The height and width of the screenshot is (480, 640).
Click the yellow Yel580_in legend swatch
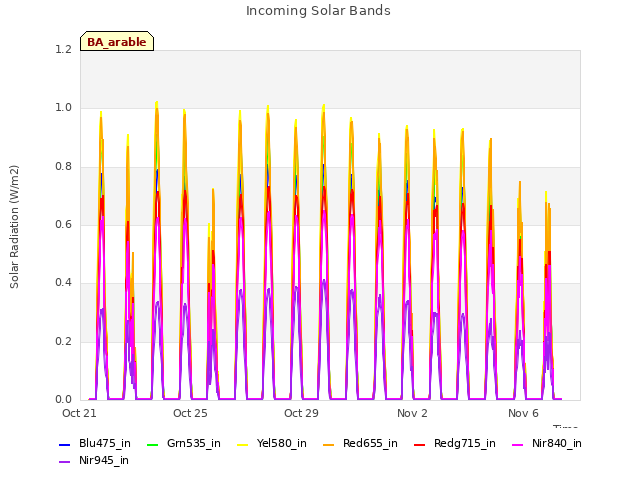(242, 444)
